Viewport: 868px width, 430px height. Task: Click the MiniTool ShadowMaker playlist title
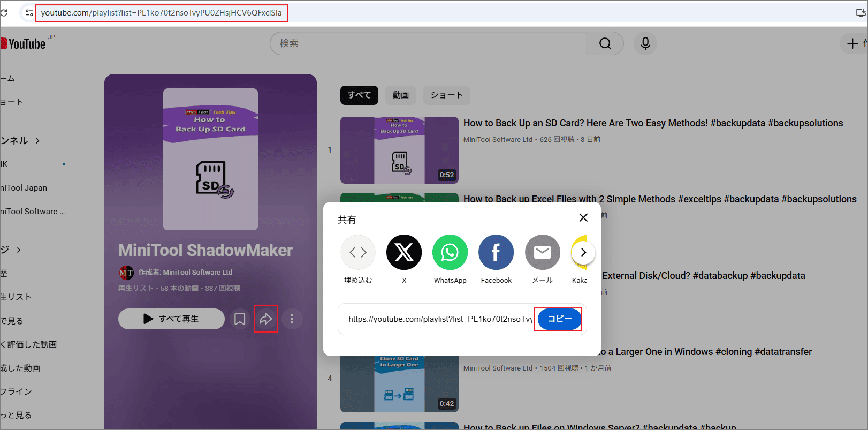[x=205, y=250]
